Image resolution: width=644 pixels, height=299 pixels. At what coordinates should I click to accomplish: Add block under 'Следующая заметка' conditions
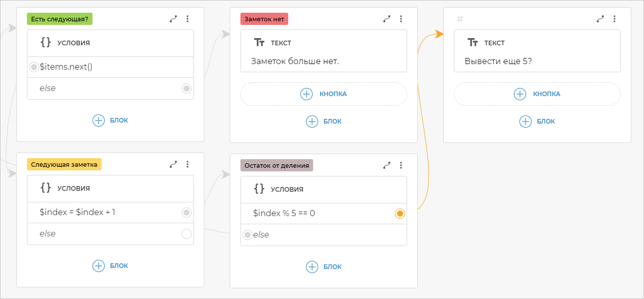pyautogui.click(x=110, y=265)
